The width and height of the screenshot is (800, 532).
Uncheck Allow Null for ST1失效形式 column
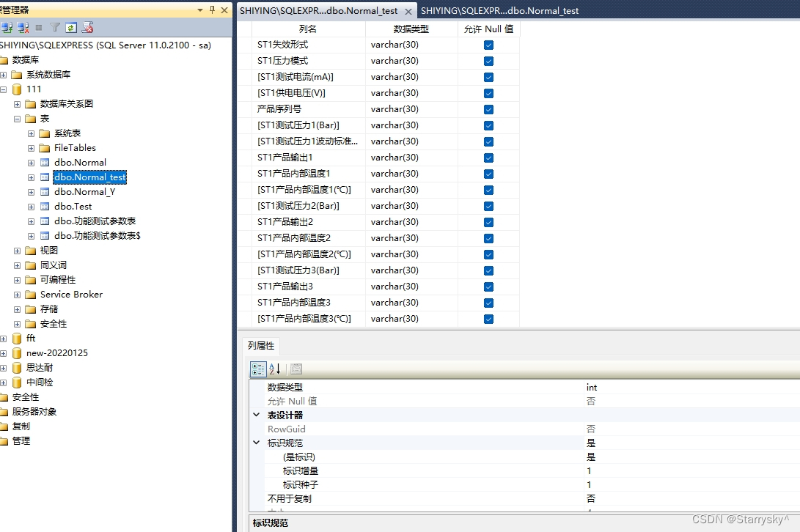(488, 44)
